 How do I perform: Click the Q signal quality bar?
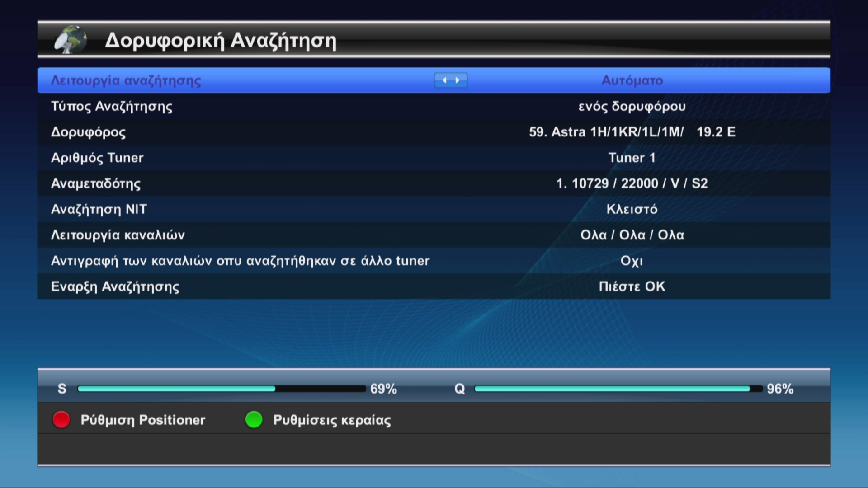618,389
